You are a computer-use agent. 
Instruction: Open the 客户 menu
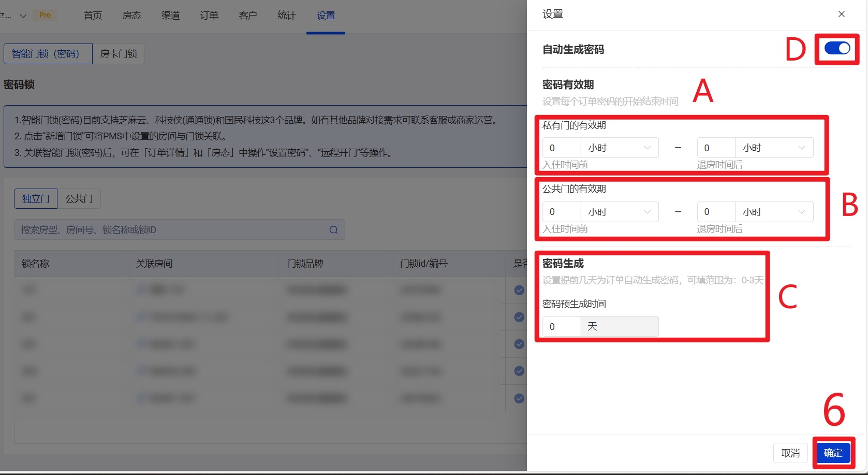coord(248,16)
